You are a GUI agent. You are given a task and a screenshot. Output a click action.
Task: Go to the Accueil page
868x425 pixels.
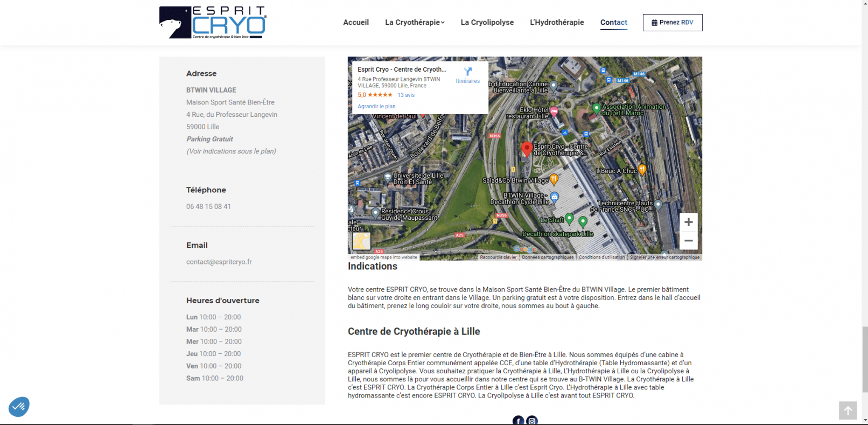(356, 23)
